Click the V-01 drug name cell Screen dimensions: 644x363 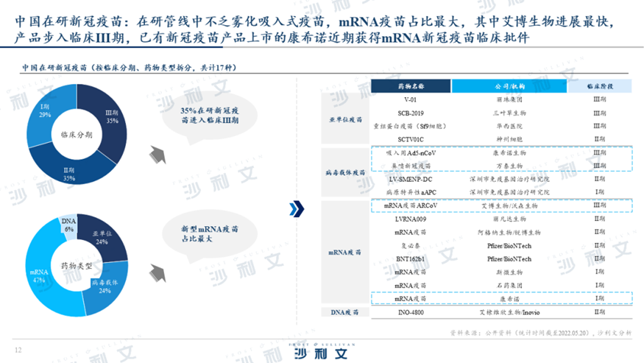410,99
